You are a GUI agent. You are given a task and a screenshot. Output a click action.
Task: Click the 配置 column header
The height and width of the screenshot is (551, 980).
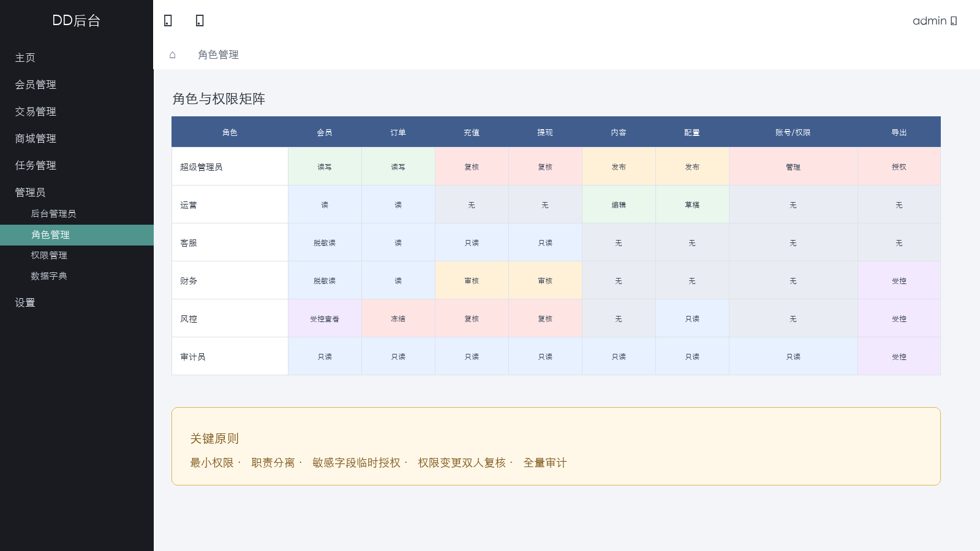[692, 132]
